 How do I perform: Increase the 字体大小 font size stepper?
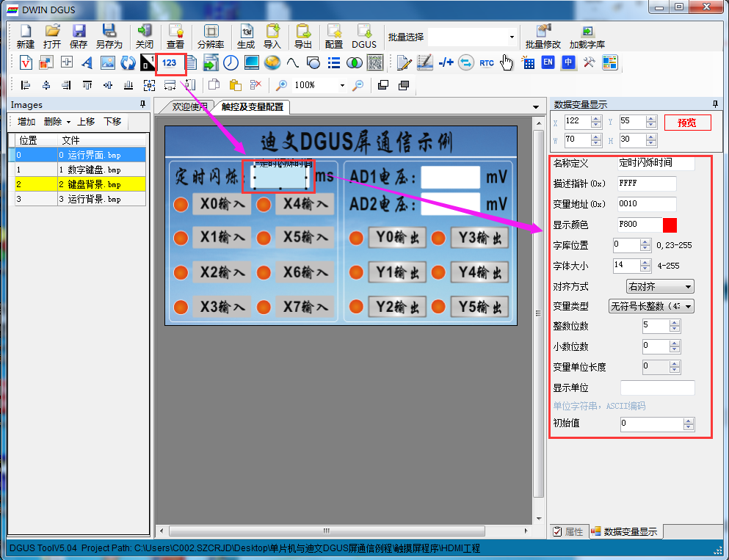[x=645, y=263]
